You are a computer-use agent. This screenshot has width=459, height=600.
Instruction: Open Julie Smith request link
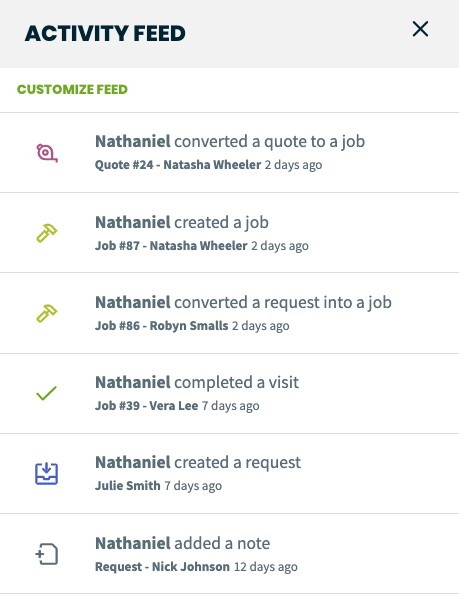128,486
